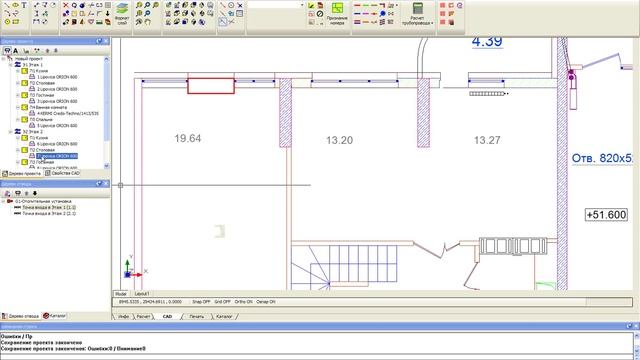640x360 pixels.
Task: Click the 'A' icon in project tree toolbar
Action: click(x=16, y=51)
